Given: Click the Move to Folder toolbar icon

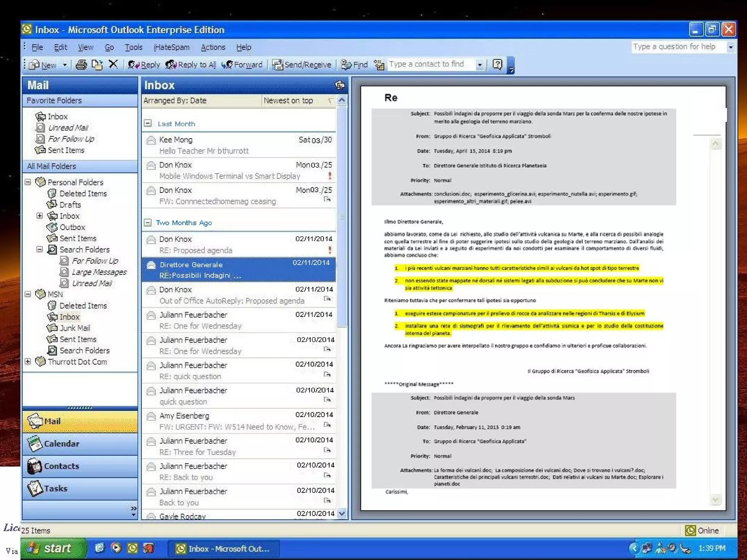Looking at the screenshot, I should [97, 65].
